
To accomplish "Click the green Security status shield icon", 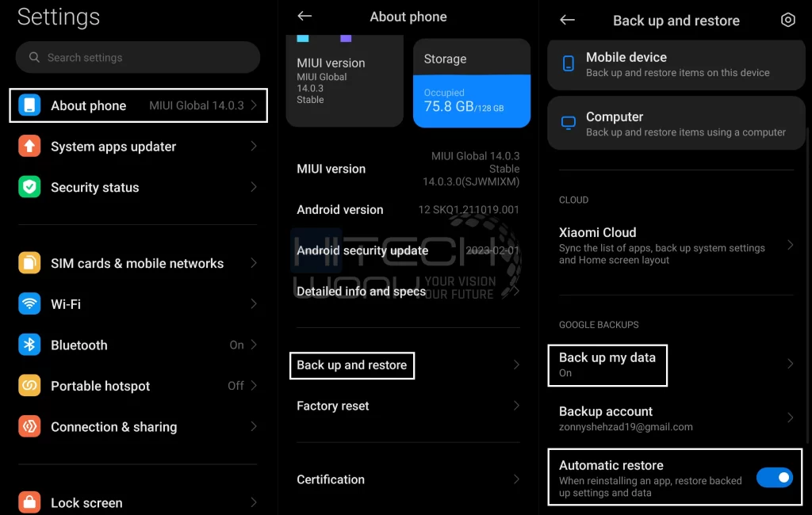I will coord(29,187).
